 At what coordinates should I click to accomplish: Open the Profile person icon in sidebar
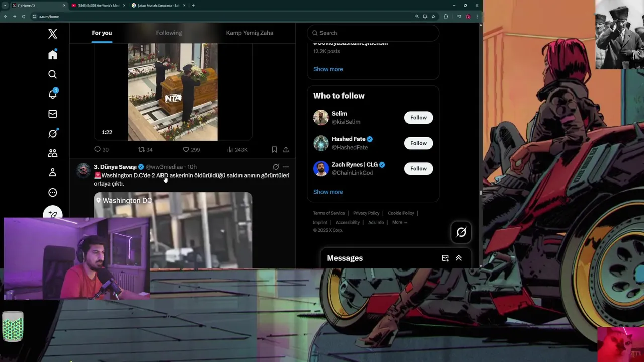click(53, 172)
